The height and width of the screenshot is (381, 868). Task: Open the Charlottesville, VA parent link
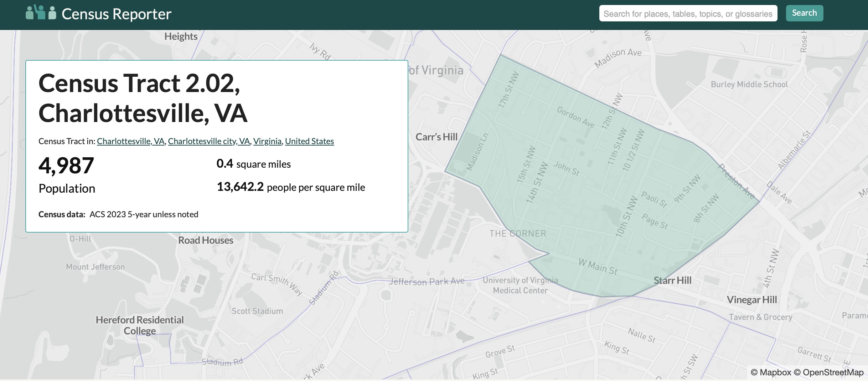click(x=130, y=141)
